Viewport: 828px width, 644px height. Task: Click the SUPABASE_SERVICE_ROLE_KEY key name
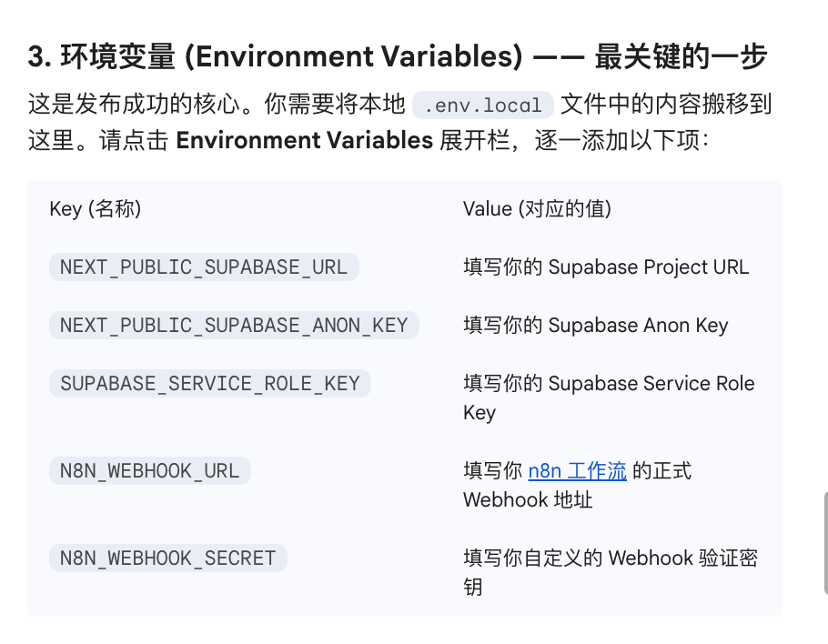click(x=210, y=384)
